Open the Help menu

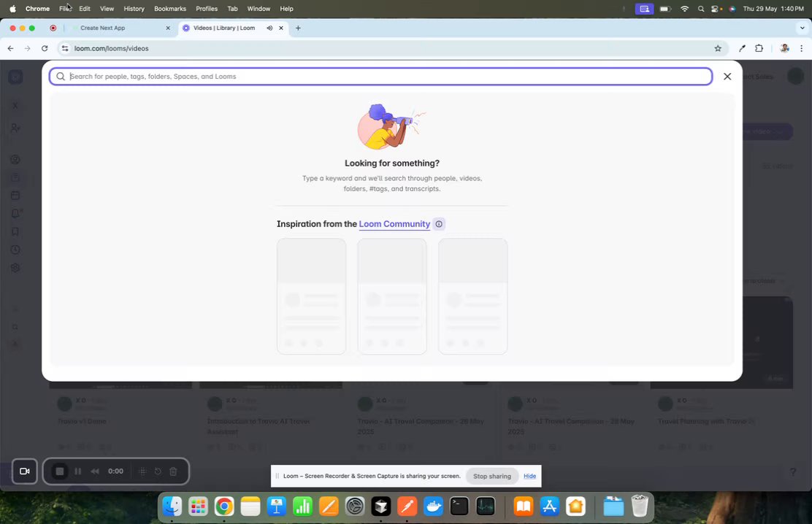tap(286, 9)
